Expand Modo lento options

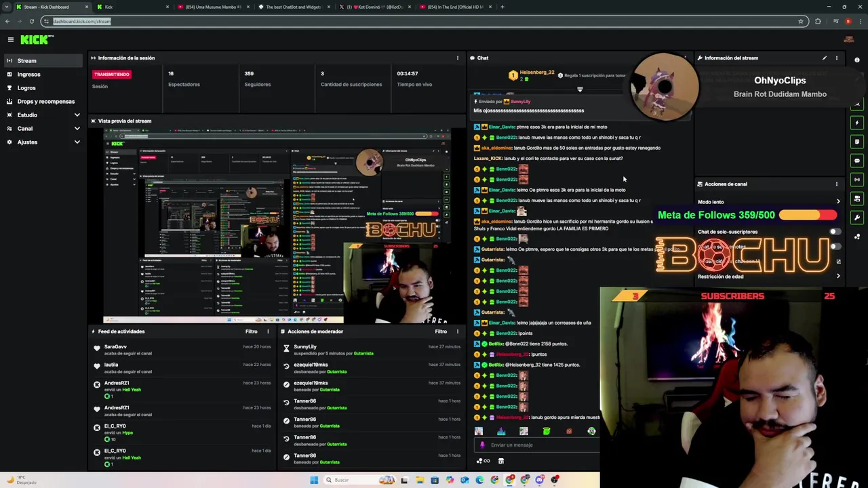pos(838,202)
